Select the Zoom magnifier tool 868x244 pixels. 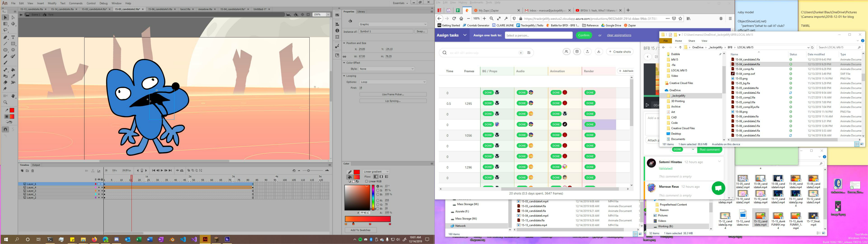(5, 102)
